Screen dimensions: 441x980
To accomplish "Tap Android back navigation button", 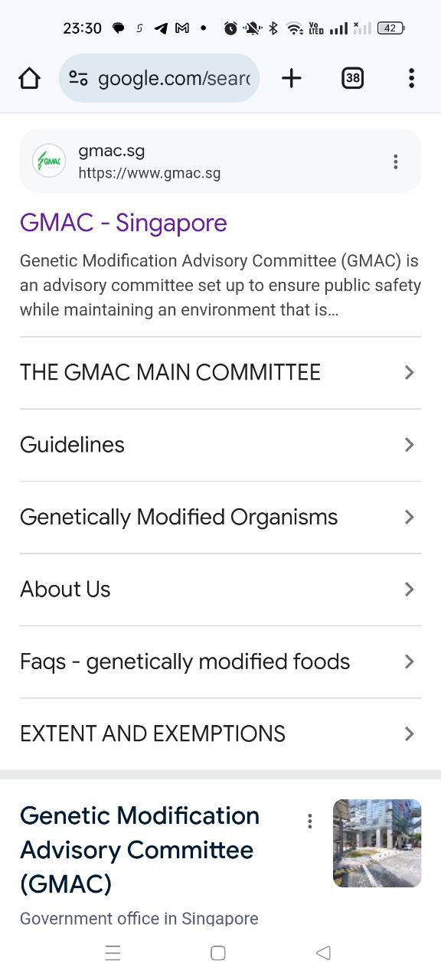I will click(x=323, y=953).
